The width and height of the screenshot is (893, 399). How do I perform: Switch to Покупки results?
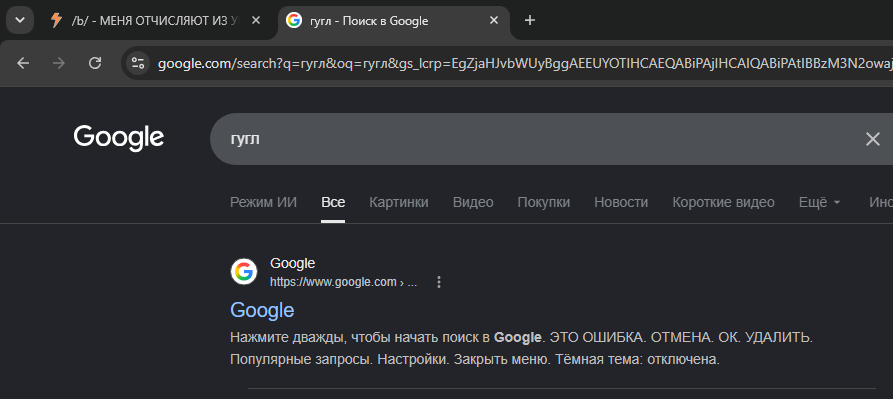pyautogui.click(x=544, y=203)
